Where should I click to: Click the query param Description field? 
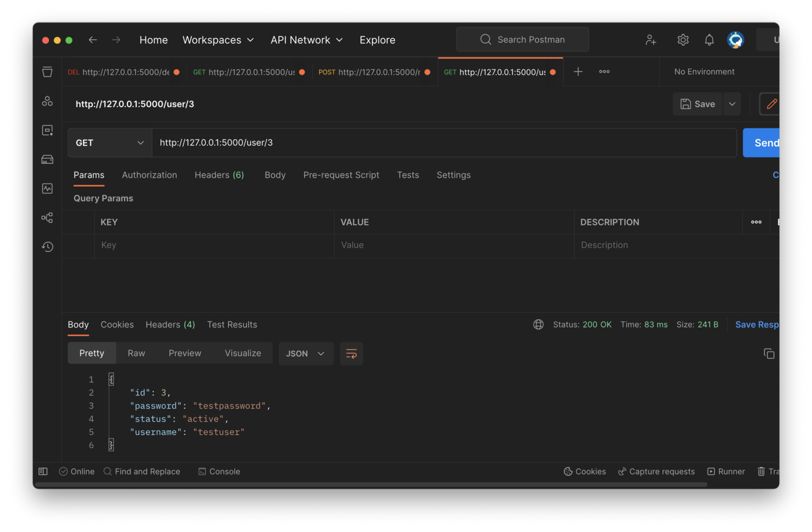tap(676, 245)
